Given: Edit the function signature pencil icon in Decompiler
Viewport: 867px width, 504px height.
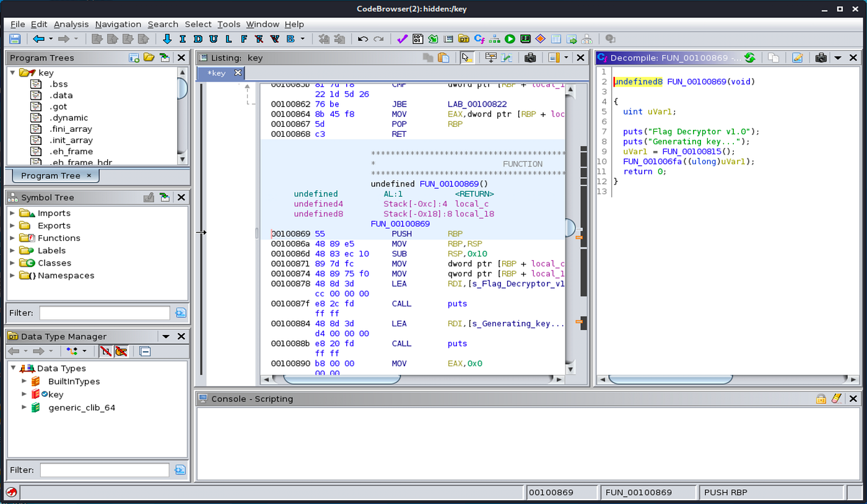Looking at the screenshot, I should pos(797,57).
